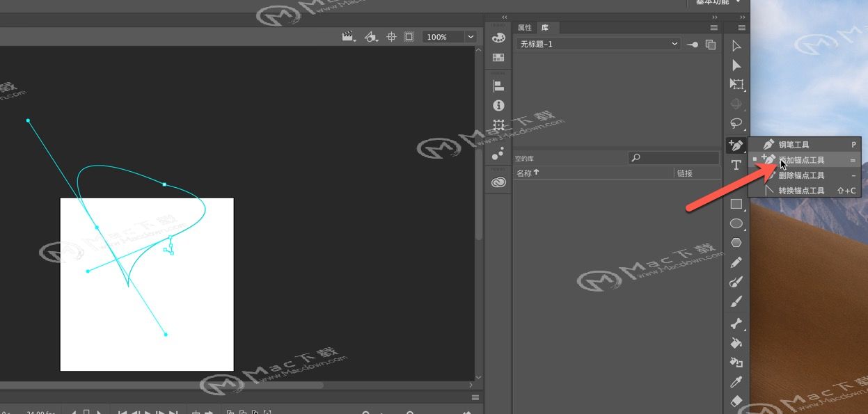The image size is (868, 414).
Task: Click the white stage canvas
Action: coord(147,285)
